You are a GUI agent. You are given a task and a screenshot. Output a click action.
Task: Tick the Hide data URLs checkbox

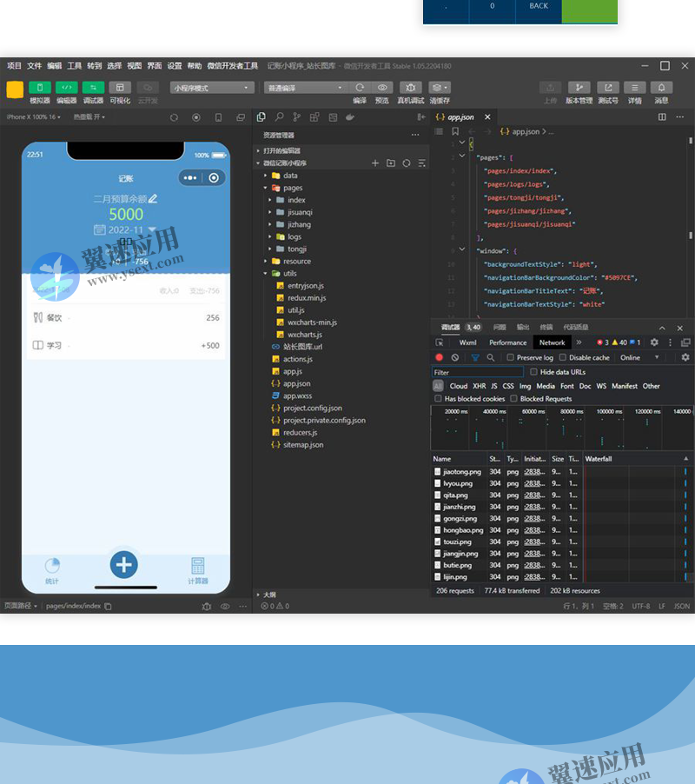pyautogui.click(x=534, y=372)
